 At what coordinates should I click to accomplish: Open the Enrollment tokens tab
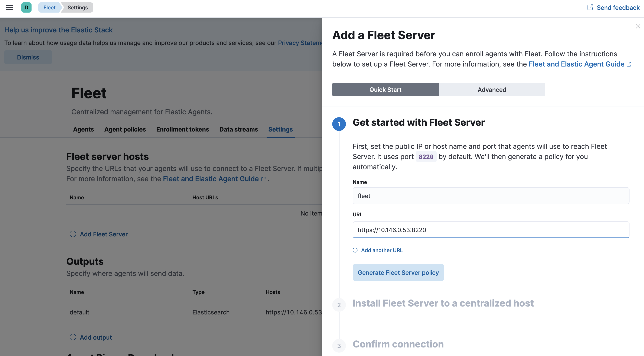[182, 129]
